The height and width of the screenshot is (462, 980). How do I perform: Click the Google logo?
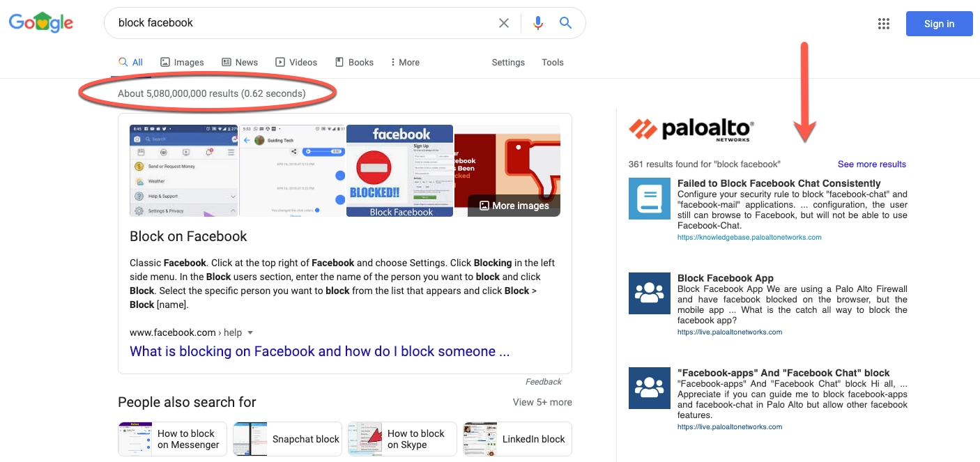tap(41, 22)
